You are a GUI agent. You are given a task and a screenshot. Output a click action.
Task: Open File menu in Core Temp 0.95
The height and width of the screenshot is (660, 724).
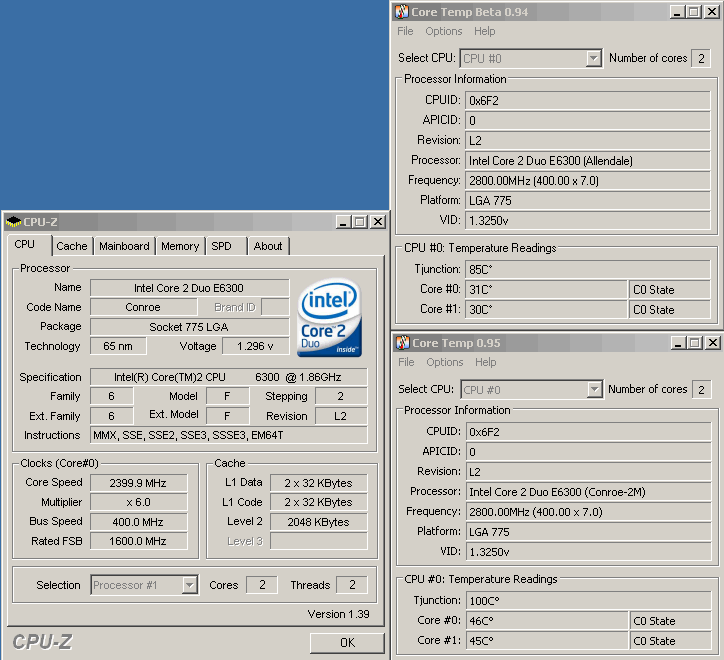[x=406, y=362]
